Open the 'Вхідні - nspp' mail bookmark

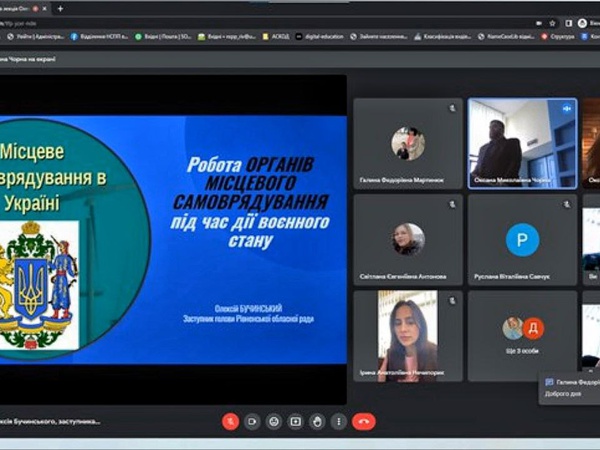coord(227,37)
